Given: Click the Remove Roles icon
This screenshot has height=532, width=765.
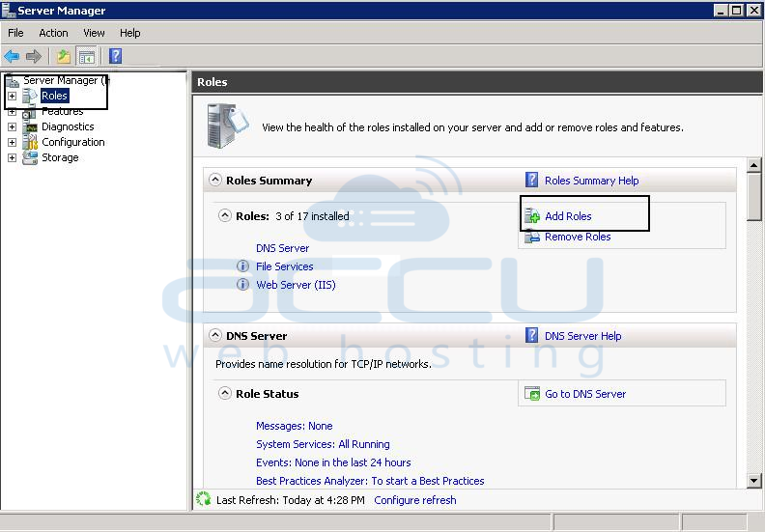Looking at the screenshot, I should (531, 237).
